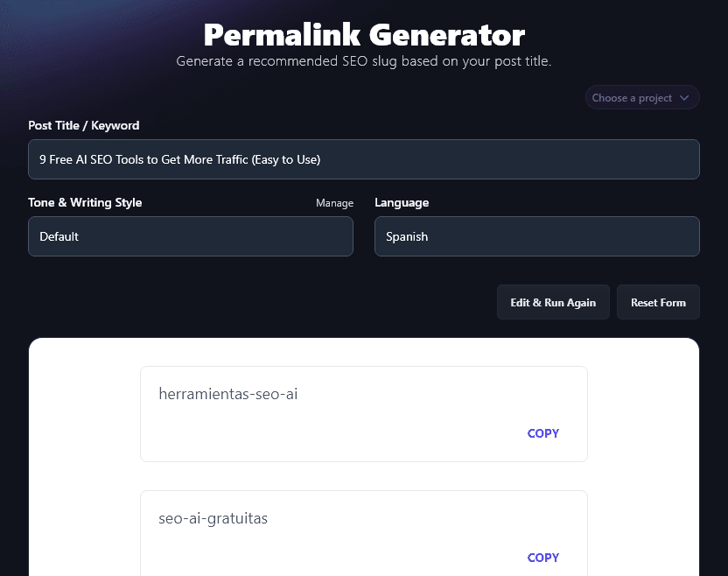
Task: Click the Post Title / Keyword label
Action: coord(83,125)
